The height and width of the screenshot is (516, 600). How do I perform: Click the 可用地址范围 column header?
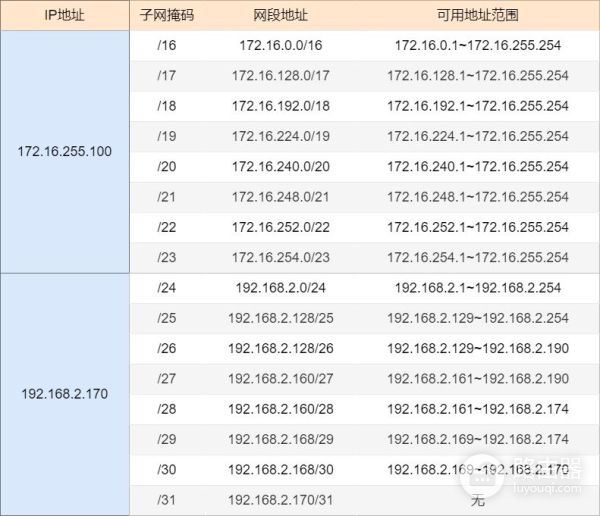pyautogui.click(x=478, y=15)
